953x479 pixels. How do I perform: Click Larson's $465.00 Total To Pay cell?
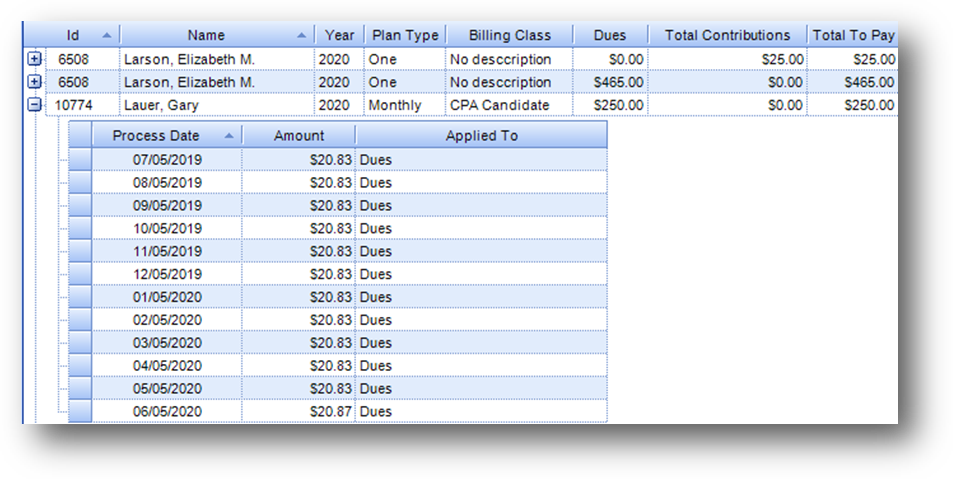point(853,81)
